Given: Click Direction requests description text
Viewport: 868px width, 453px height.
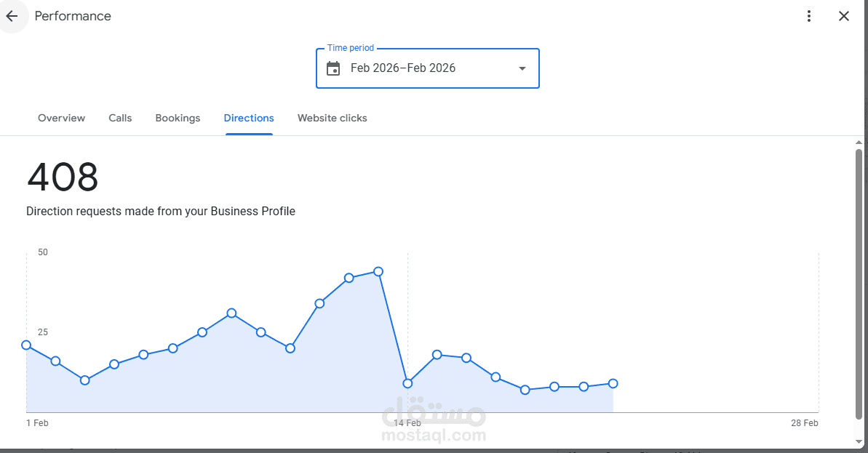Looking at the screenshot, I should 160,211.
